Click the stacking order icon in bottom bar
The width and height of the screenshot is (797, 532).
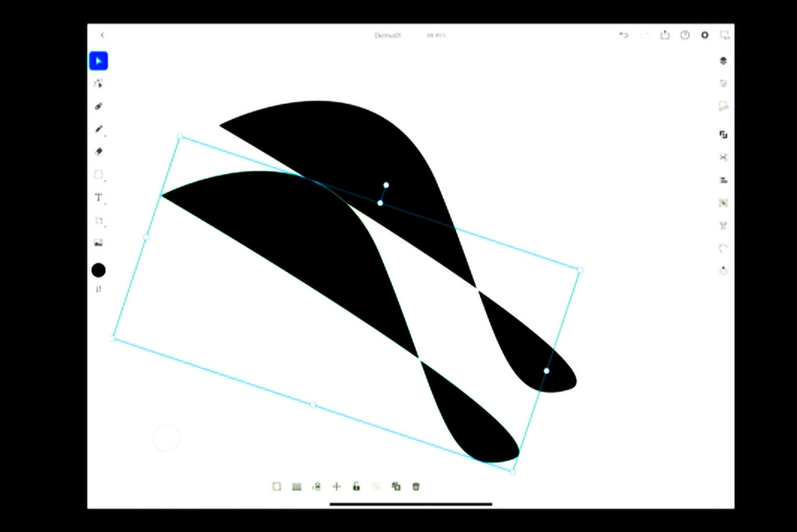(316, 486)
